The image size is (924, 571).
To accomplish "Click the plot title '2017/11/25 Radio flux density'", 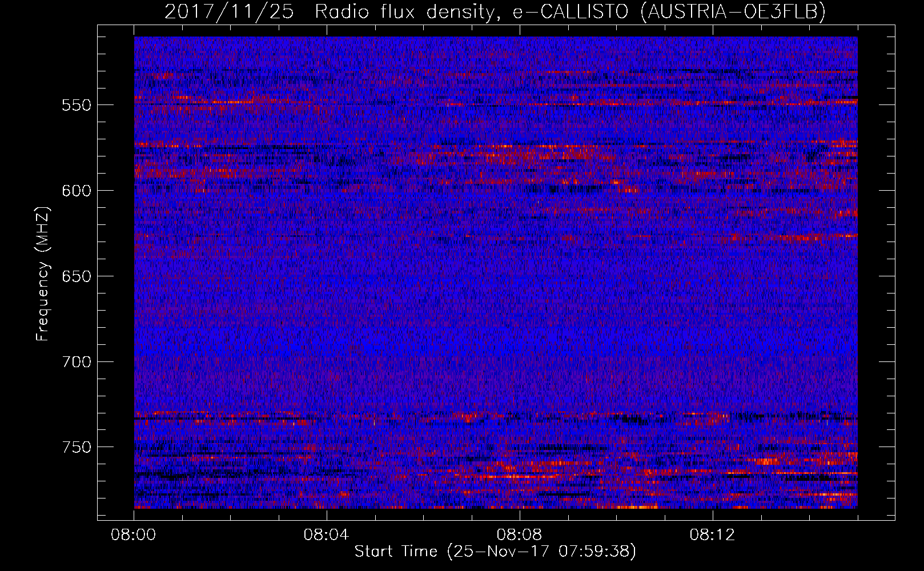I will pyautogui.click(x=495, y=11).
